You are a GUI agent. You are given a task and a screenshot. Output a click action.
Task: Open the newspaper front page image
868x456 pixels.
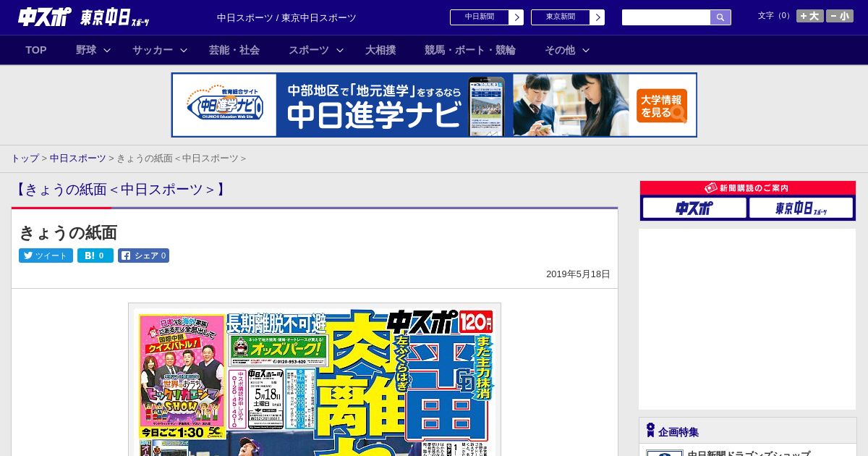tap(315, 380)
